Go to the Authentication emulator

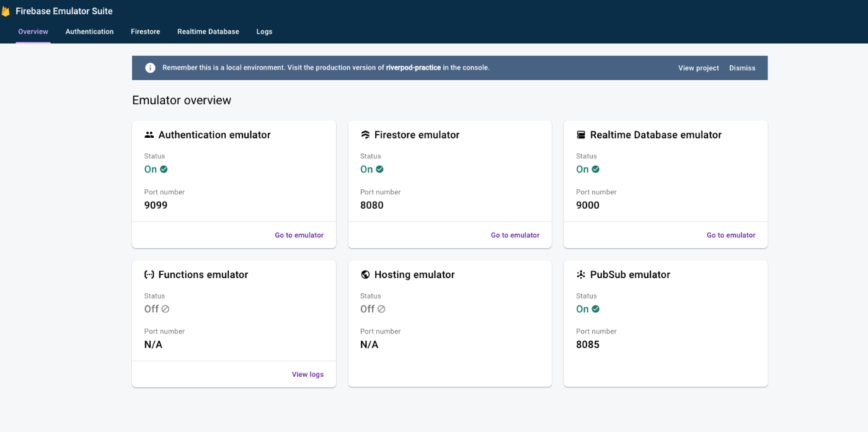point(299,235)
